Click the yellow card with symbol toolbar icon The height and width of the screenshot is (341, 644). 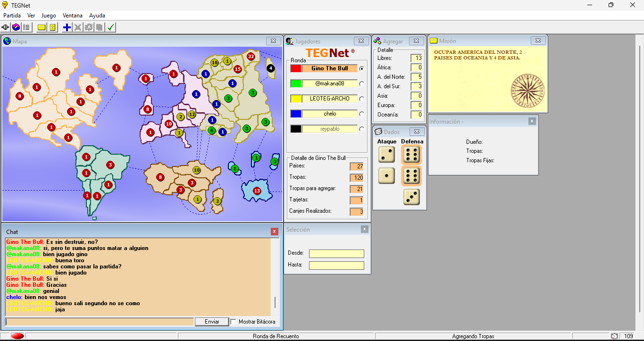[52, 27]
